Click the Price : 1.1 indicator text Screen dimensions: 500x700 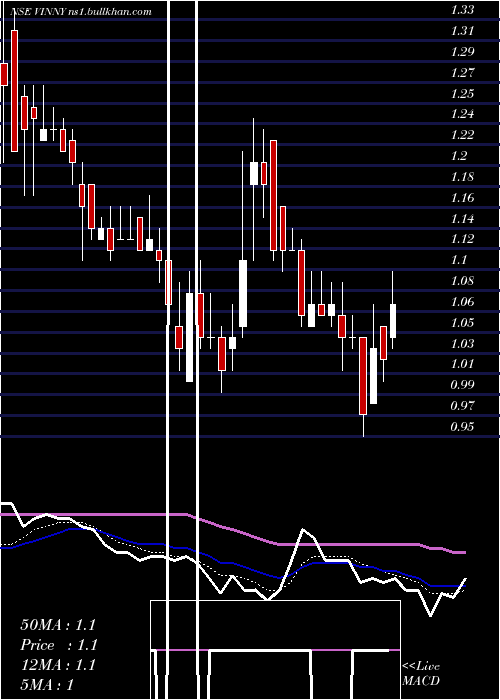point(59,645)
